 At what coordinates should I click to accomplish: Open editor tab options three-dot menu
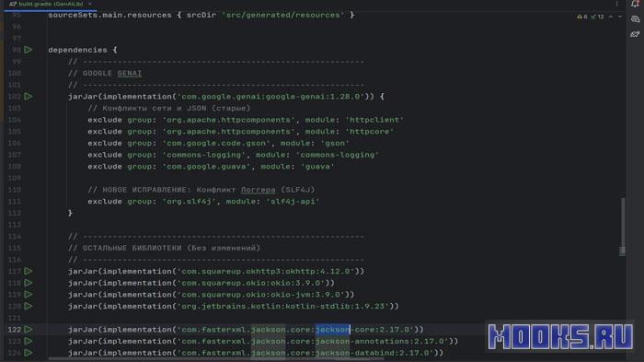point(616,4)
